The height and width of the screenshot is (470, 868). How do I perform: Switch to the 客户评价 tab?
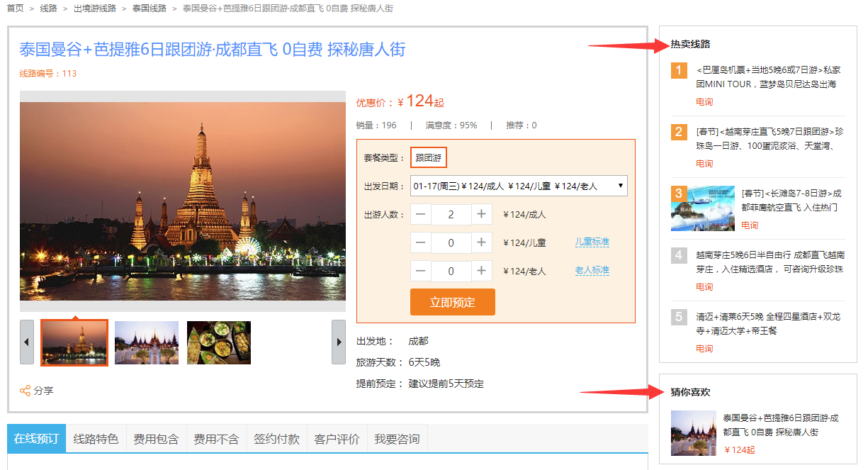337,439
